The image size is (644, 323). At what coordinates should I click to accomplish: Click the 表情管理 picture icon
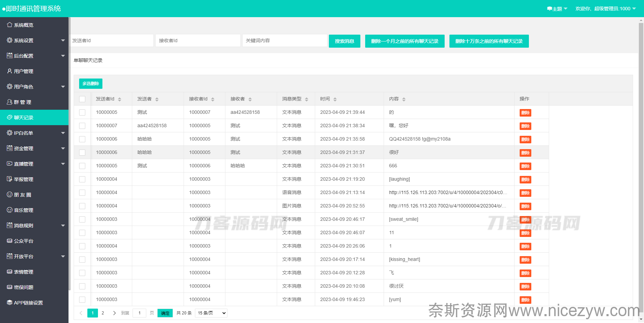[10, 272]
